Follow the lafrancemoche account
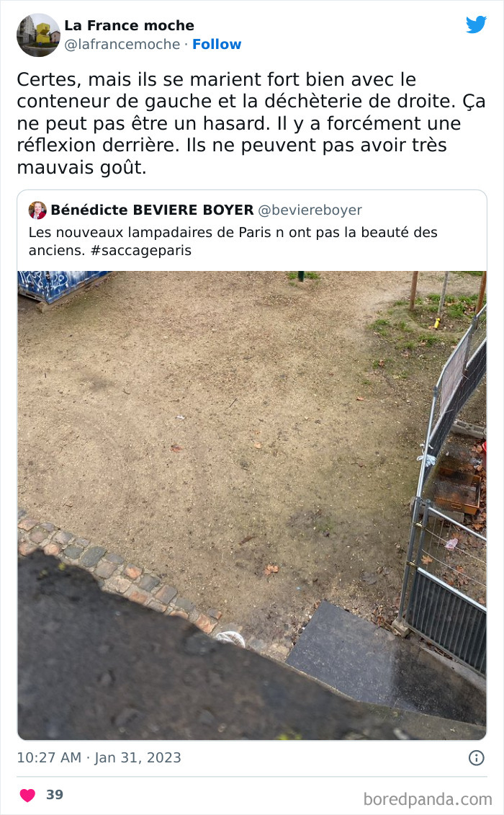This screenshot has height=815, width=504. pyautogui.click(x=217, y=44)
